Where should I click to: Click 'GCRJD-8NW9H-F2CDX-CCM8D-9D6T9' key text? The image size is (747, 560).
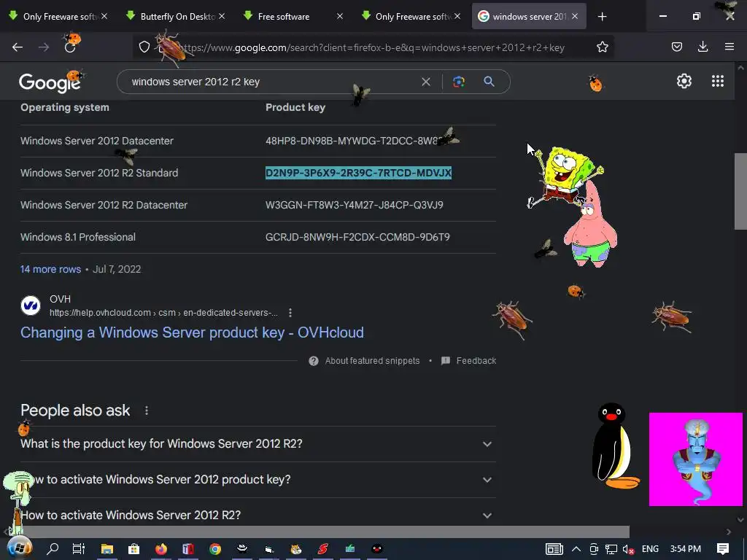click(357, 237)
